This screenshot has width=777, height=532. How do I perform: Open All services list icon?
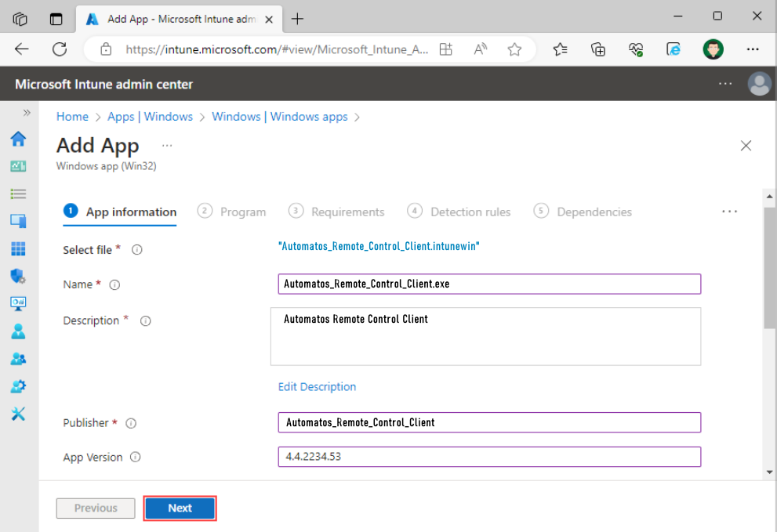pos(18,194)
